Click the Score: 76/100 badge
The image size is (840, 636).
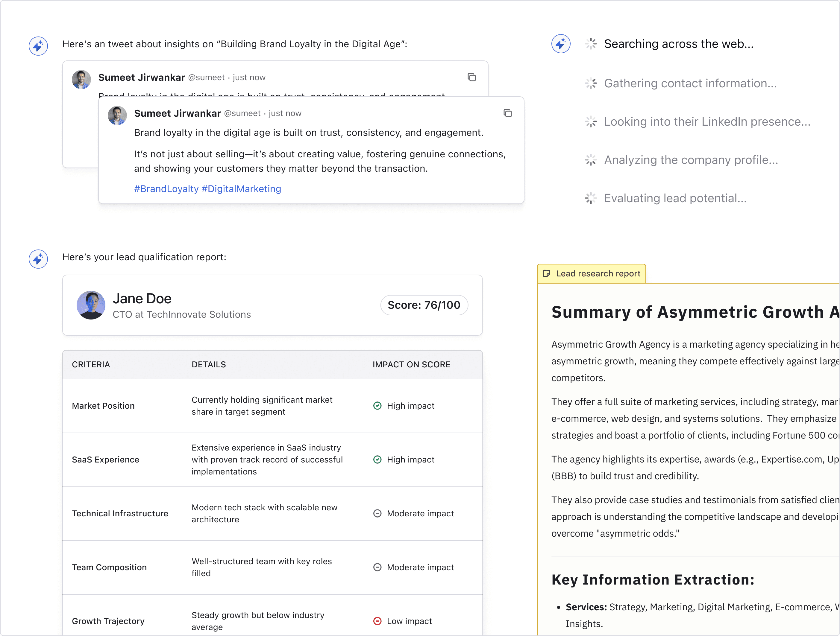[424, 305]
